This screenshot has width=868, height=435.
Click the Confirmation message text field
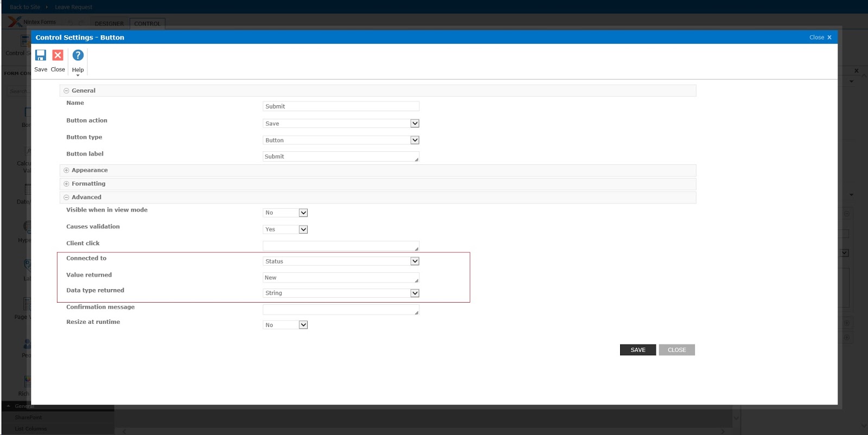(x=341, y=310)
